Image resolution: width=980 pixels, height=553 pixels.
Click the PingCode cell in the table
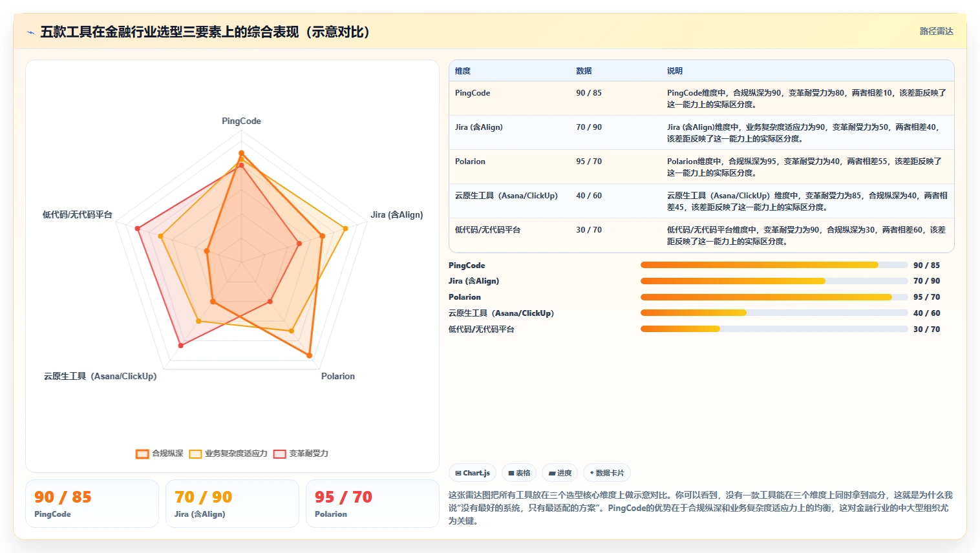(x=473, y=93)
